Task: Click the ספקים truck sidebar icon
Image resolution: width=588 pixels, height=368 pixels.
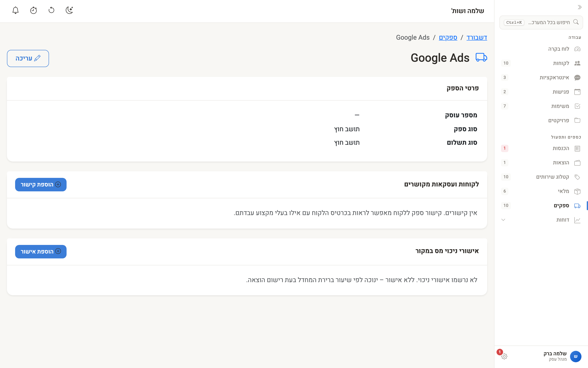Action: pyautogui.click(x=577, y=206)
